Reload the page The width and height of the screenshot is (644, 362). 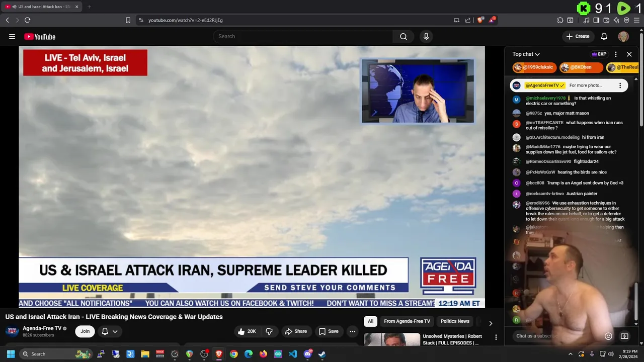click(27, 20)
